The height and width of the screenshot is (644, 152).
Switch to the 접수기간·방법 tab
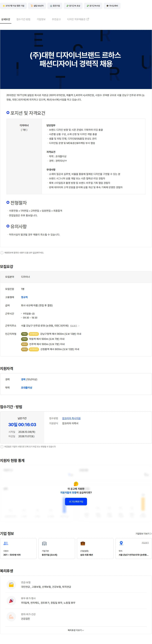point(23,19)
